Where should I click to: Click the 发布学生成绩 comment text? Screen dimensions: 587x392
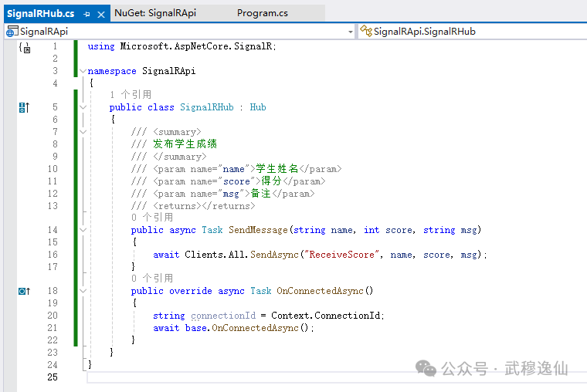185,144
